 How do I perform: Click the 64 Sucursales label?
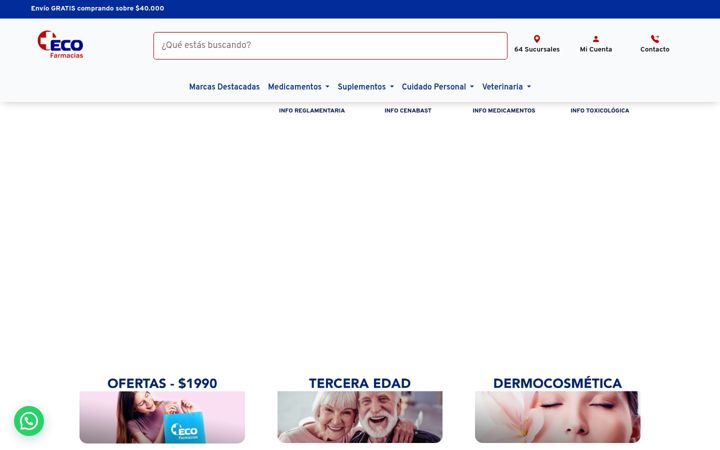coord(537,50)
